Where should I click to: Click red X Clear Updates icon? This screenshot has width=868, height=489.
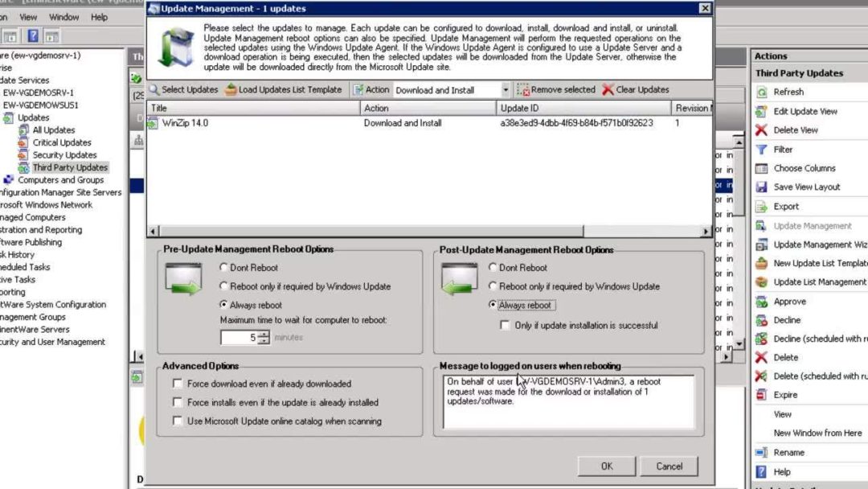608,90
